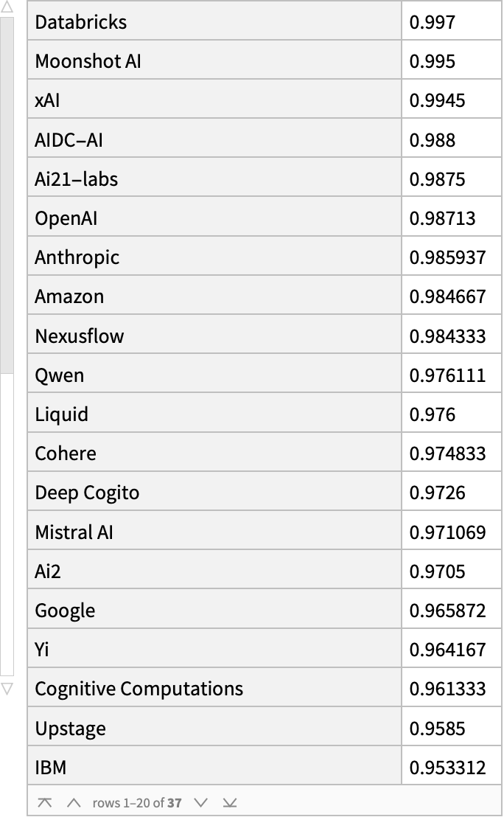Jump to the last page of rows

pyautogui.click(x=230, y=802)
